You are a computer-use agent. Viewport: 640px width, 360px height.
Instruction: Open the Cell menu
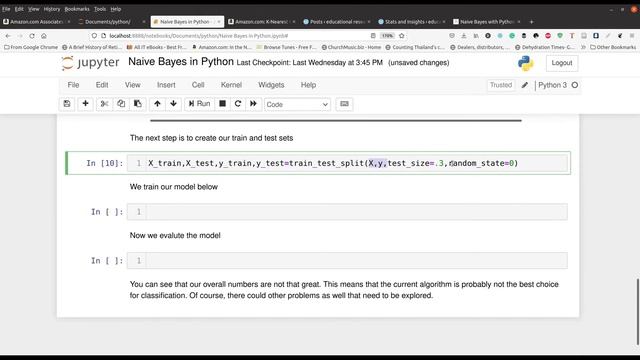point(198,85)
